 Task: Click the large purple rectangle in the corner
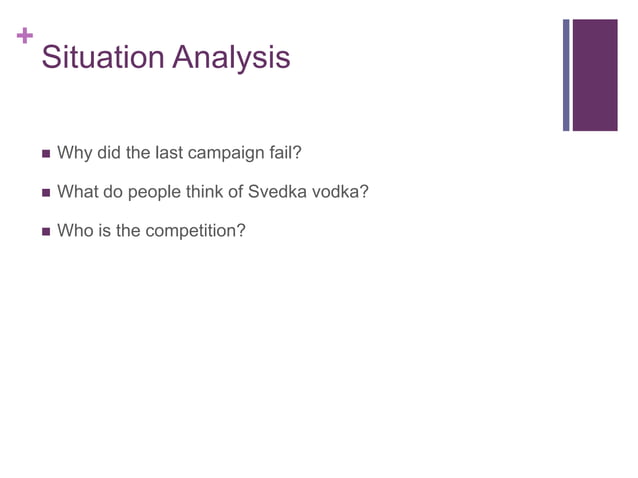pyautogui.click(x=595, y=74)
